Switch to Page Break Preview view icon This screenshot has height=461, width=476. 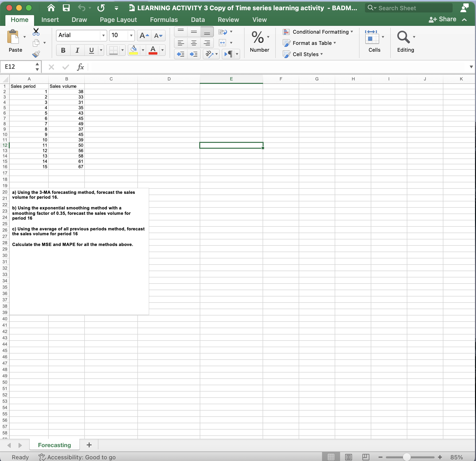(365, 457)
